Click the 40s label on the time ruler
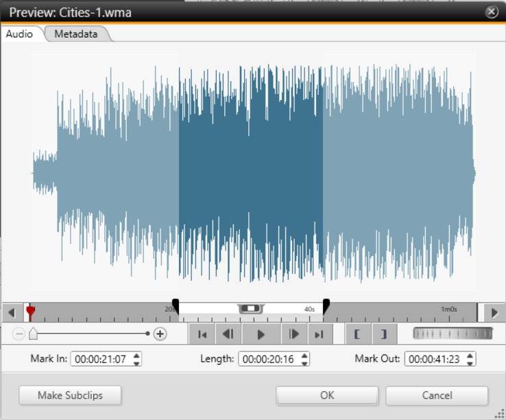This screenshot has width=506, height=420. coord(309,309)
